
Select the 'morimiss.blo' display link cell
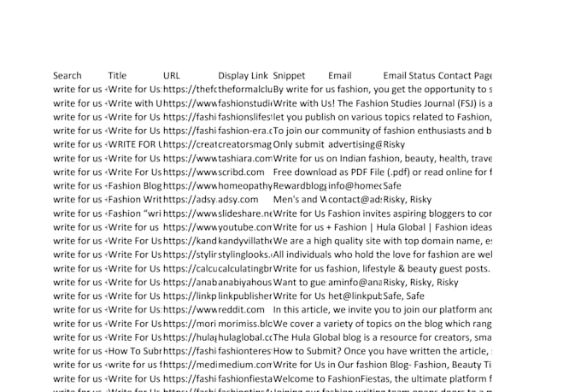[x=245, y=325]
